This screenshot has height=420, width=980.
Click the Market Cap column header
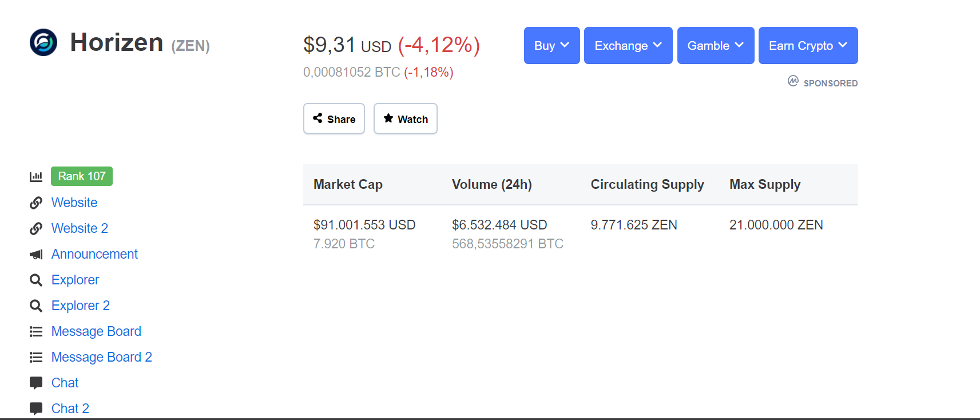point(348,184)
